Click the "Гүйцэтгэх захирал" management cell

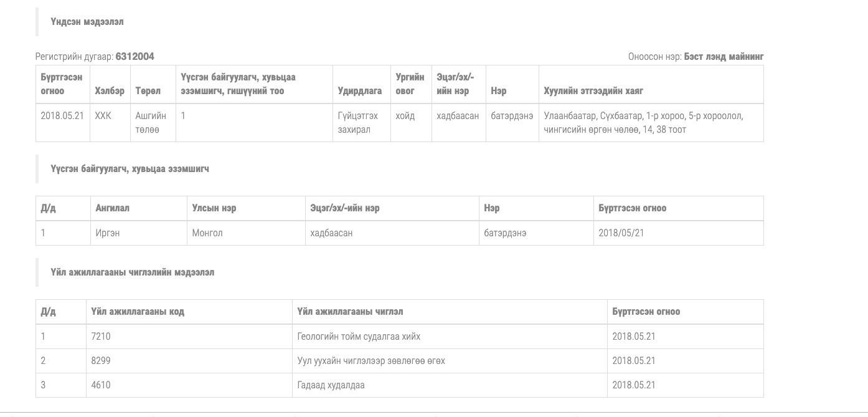[x=358, y=123]
